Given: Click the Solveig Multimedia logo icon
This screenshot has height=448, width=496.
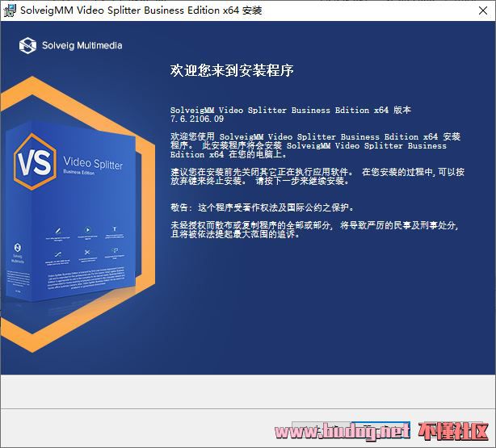Looking at the screenshot, I should pos(27,45).
